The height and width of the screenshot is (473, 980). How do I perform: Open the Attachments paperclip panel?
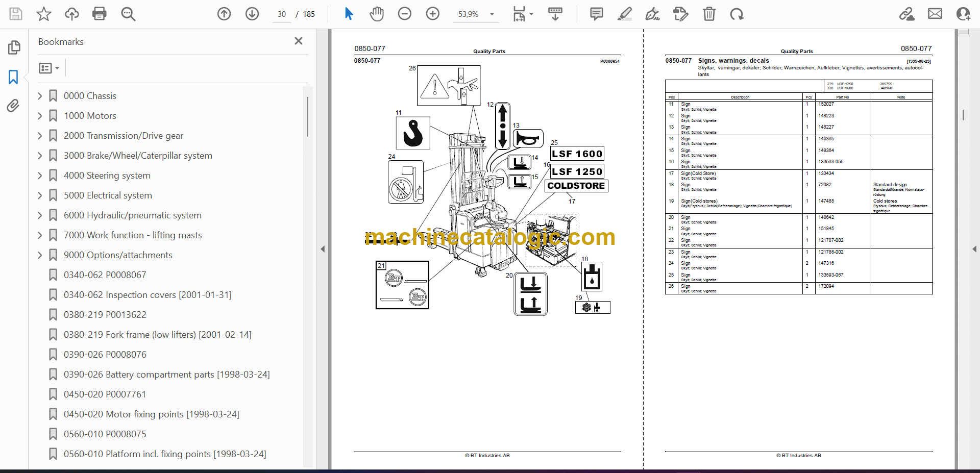14,106
